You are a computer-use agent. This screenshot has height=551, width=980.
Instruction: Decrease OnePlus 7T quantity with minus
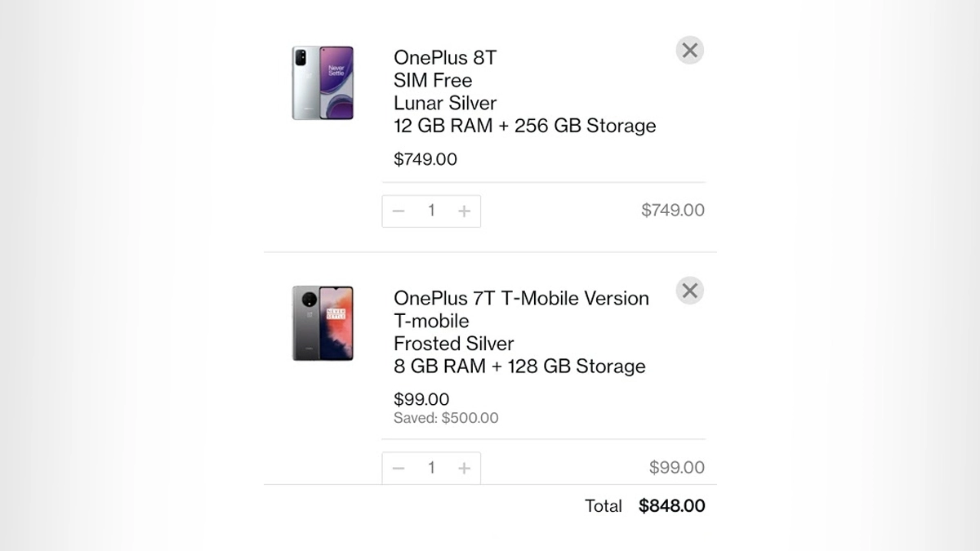(x=399, y=469)
